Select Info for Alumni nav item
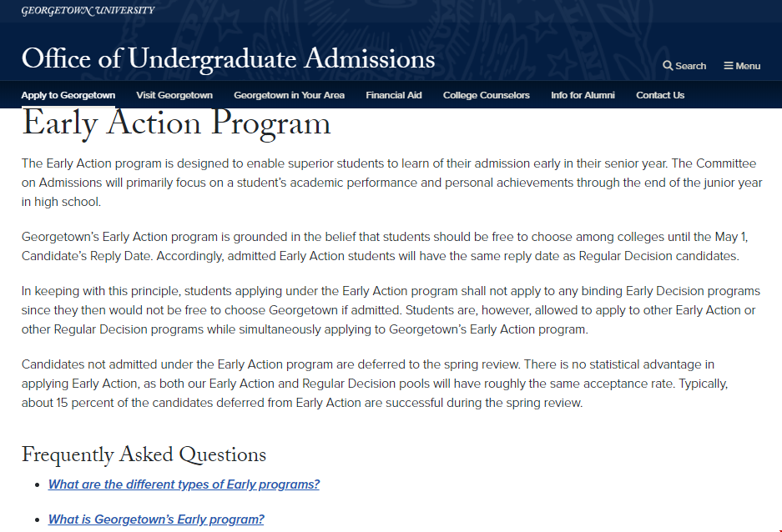 [583, 95]
